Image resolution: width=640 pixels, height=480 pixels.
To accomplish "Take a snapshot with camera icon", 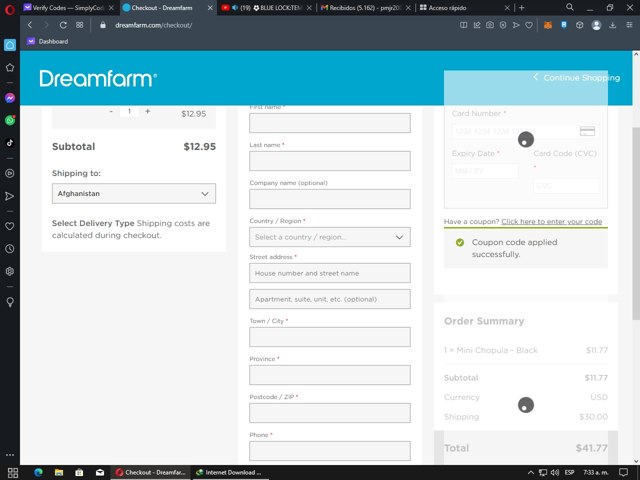I will (490, 25).
